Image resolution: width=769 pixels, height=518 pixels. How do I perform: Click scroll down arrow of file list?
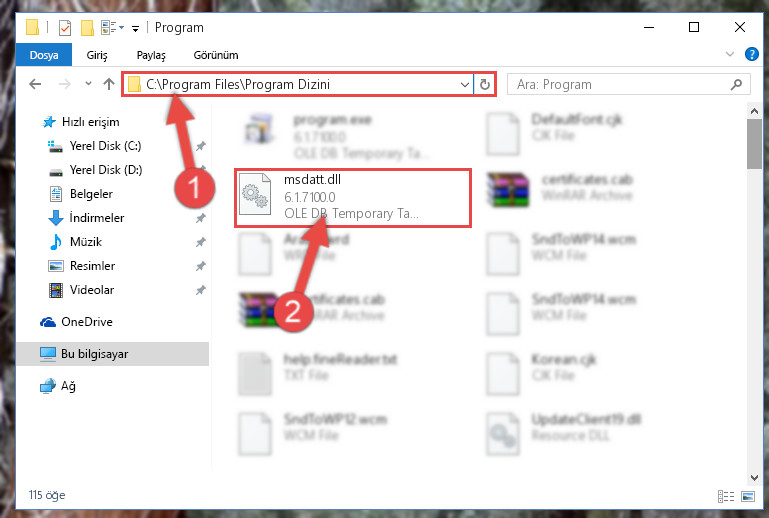pos(754,478)
